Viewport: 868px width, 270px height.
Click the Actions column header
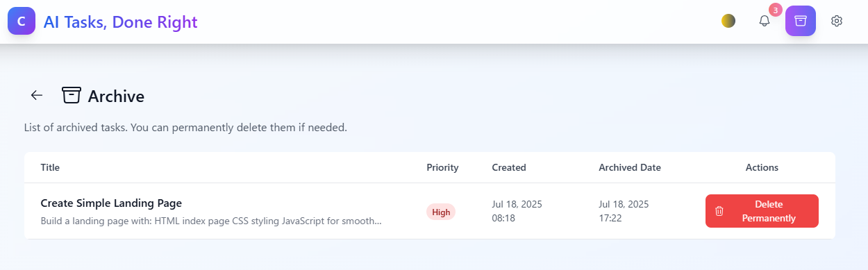click(x=762, y=167)
